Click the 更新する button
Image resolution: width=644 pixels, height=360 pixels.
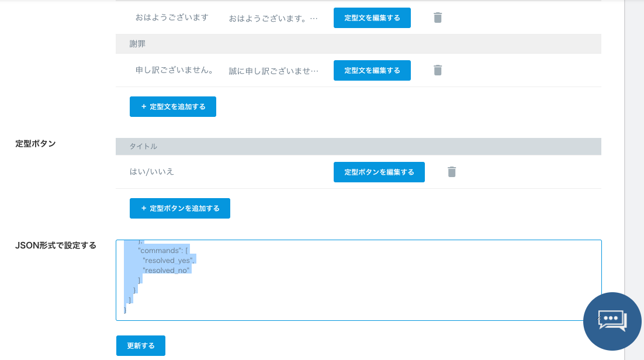pos(141,345)
